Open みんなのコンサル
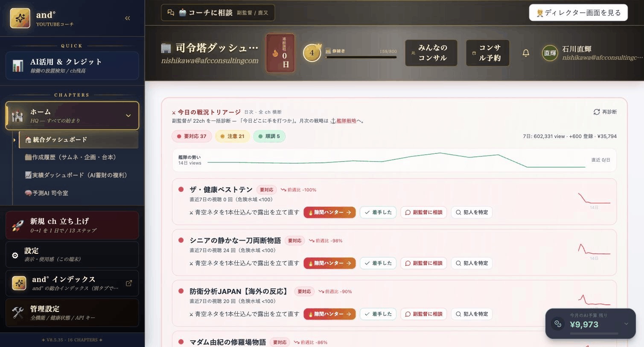Image resolution: width=644 pixels, height=347 pixels. pos(431,53)
